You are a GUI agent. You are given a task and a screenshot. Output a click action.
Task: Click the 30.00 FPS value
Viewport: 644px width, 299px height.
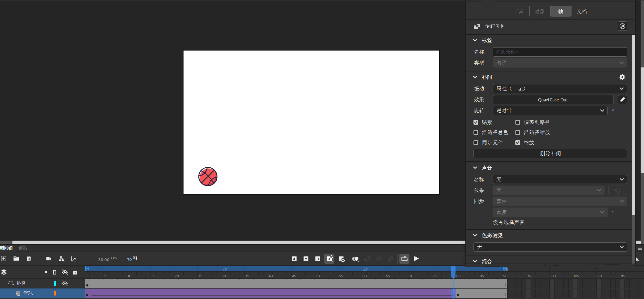(104, 260)
